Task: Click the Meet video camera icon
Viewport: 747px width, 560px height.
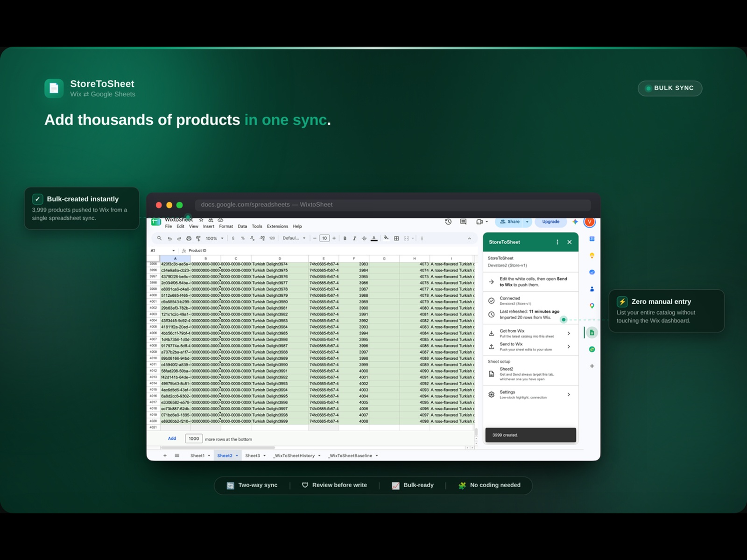Action: click(479, 222)
